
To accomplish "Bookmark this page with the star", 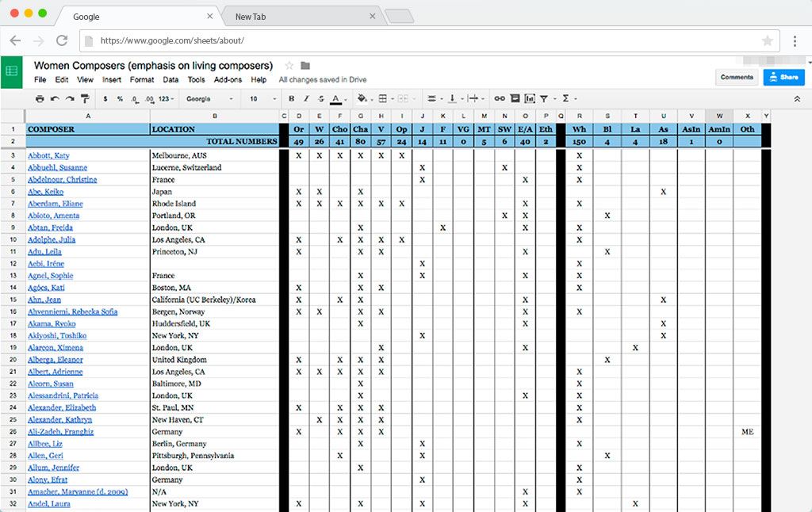I will [x=768, y=40].
